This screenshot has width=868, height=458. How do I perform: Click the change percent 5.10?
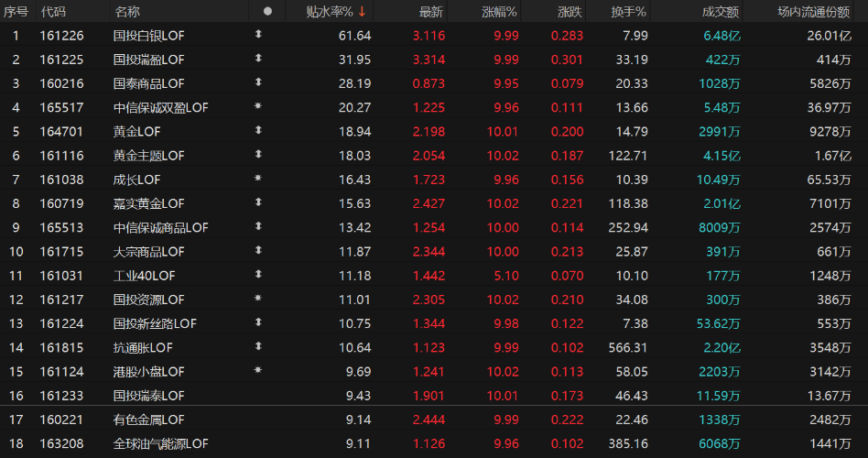tap(506, 275)
